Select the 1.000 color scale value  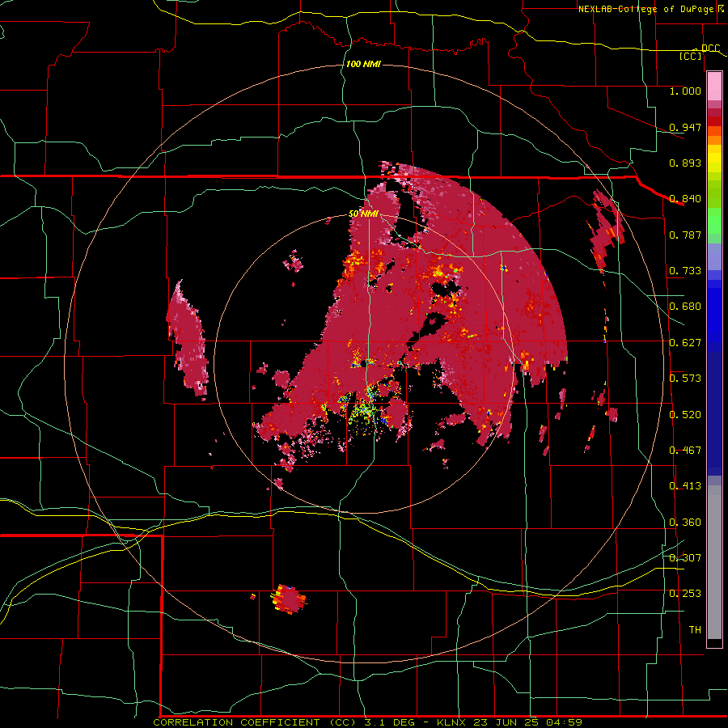pyautogui.click(x=685, y=91)
